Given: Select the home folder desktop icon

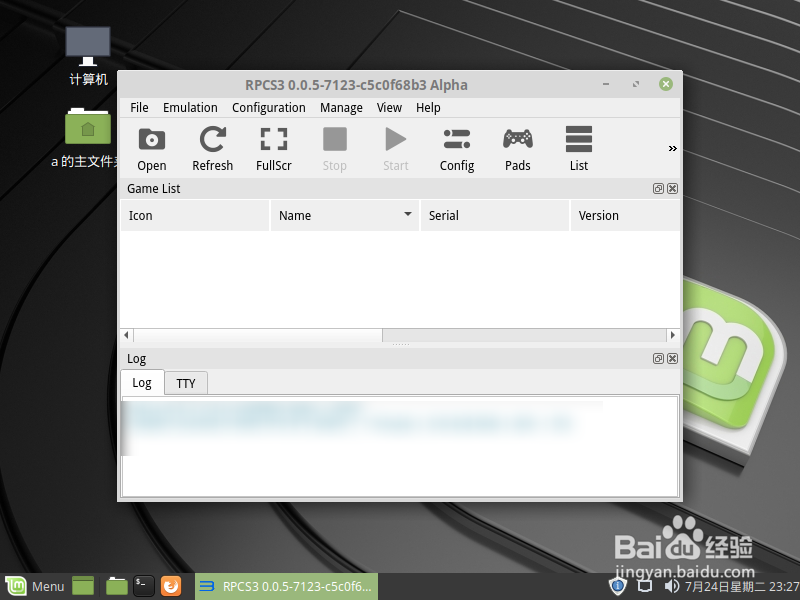Looking at the screenshot, I should pos(88,138).
